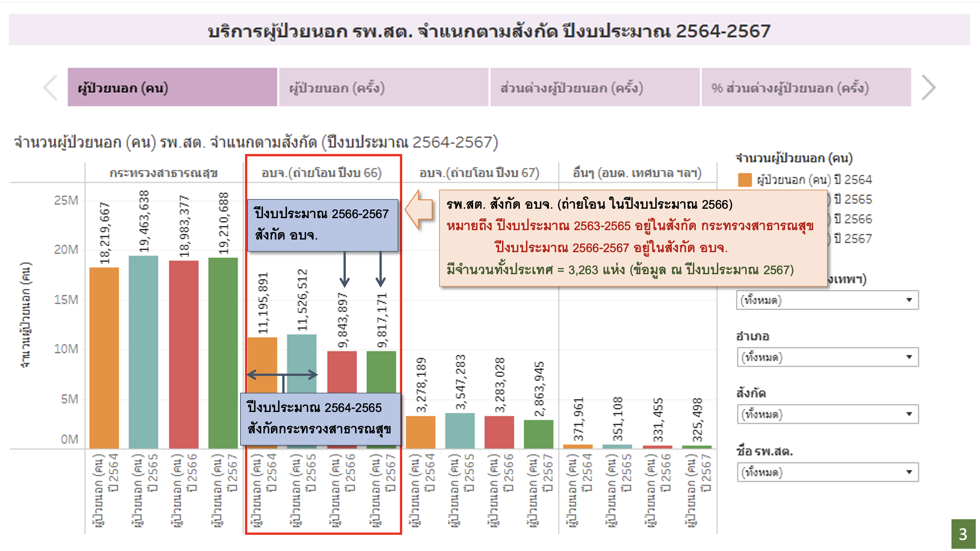
Task: Click the 18,219,667 orange bar
Action: 104,358
